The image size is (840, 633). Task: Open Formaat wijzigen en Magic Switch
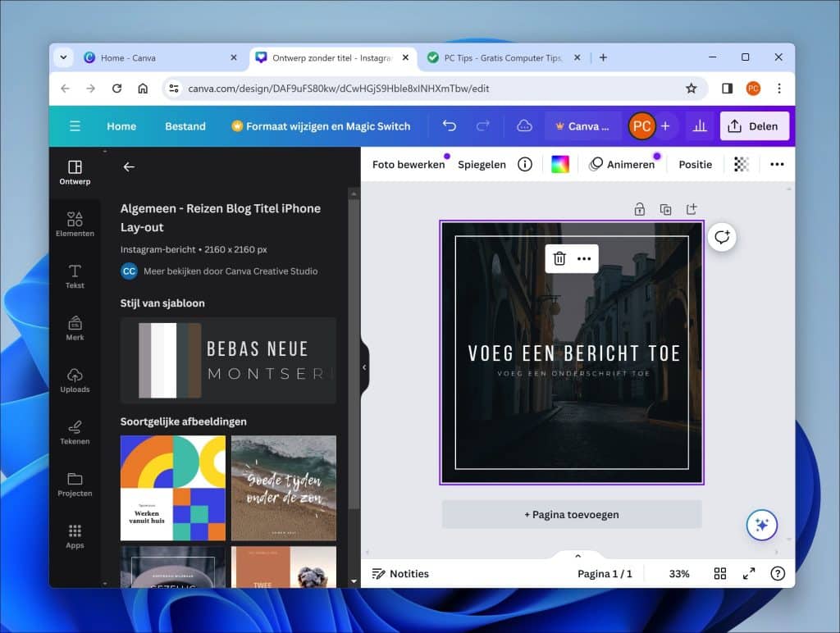pos(321,125)
